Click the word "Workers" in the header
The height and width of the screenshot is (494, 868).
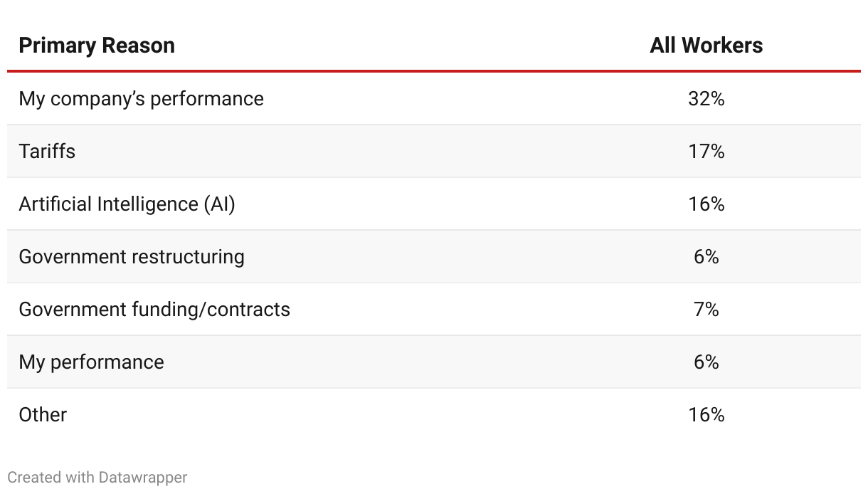[721, 46]
